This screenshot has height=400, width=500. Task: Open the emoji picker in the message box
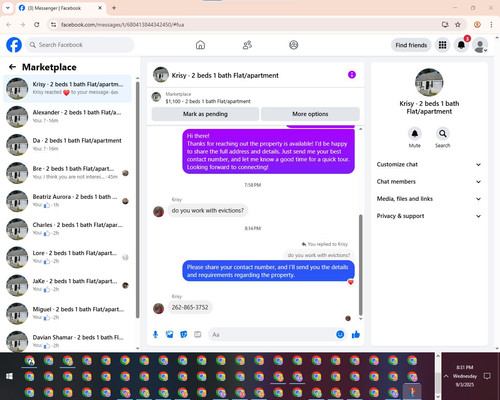pos(340,334)
